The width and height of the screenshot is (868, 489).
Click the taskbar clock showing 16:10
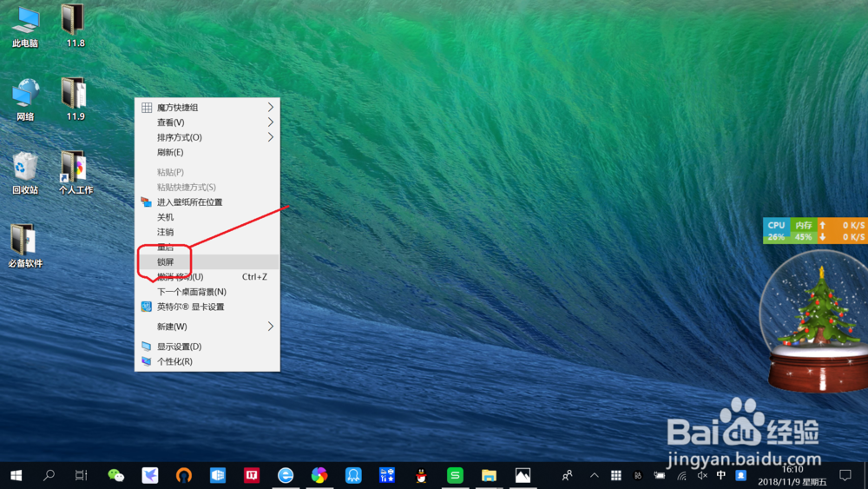[x=792, y=475]
